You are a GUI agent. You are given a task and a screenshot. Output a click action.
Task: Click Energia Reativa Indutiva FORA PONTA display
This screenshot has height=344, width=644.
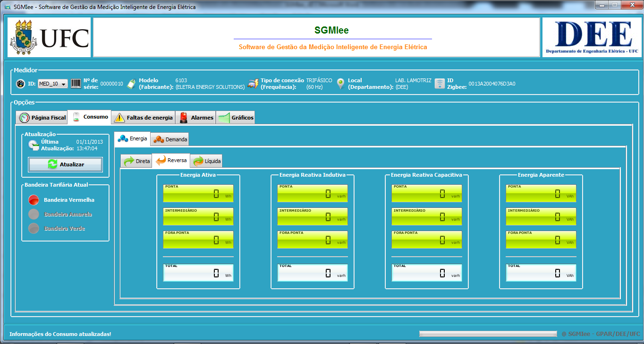pyautogui.click(x=313, y=240)
